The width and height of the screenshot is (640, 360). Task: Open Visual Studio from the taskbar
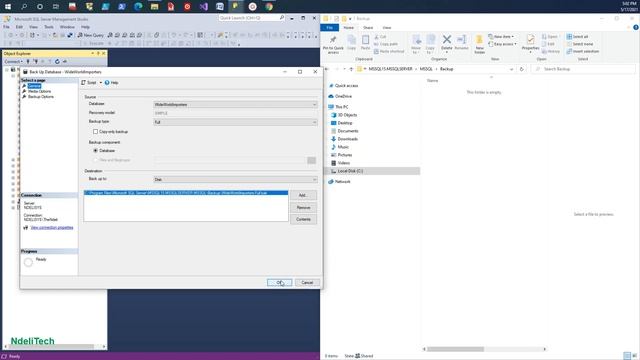(x=203, y=7)
